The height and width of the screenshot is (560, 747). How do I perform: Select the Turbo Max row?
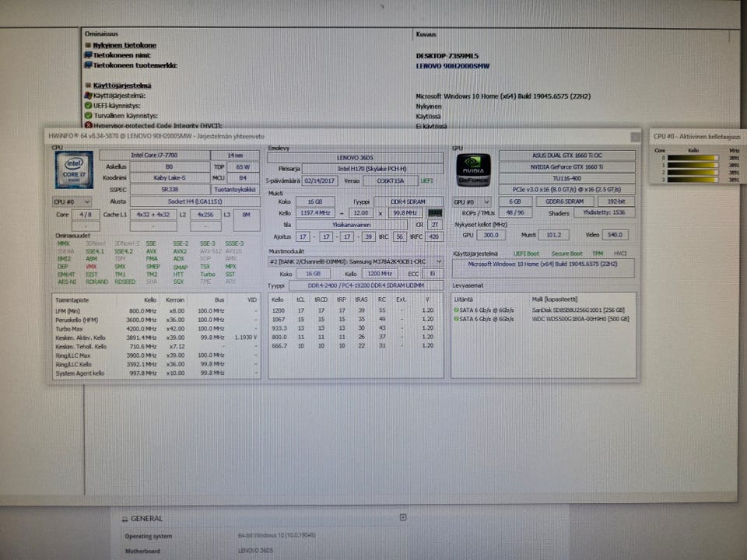(156, 329)
